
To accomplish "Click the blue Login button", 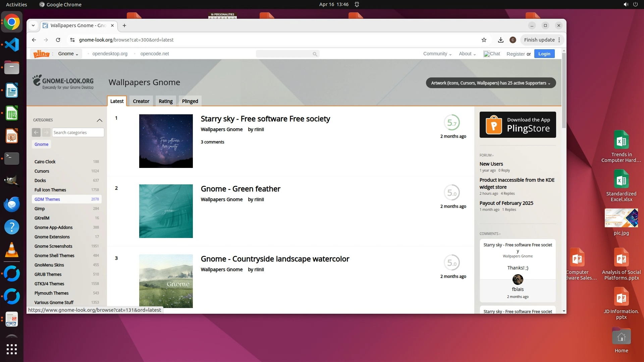I will [544, 54].
